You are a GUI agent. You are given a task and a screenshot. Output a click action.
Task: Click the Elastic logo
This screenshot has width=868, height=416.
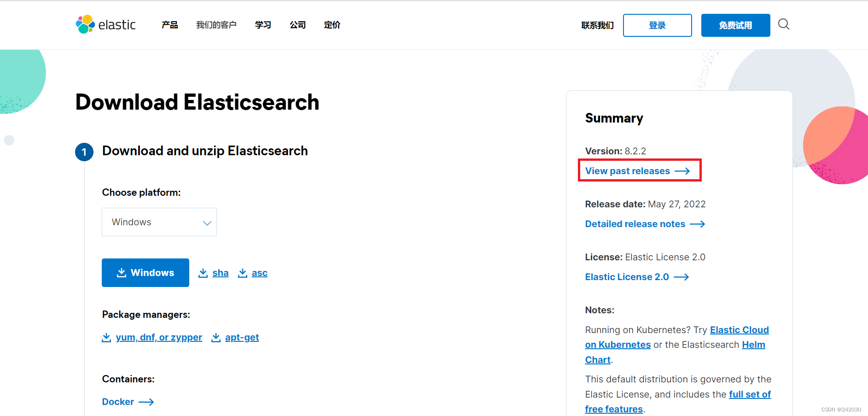[x=105, y=24]
